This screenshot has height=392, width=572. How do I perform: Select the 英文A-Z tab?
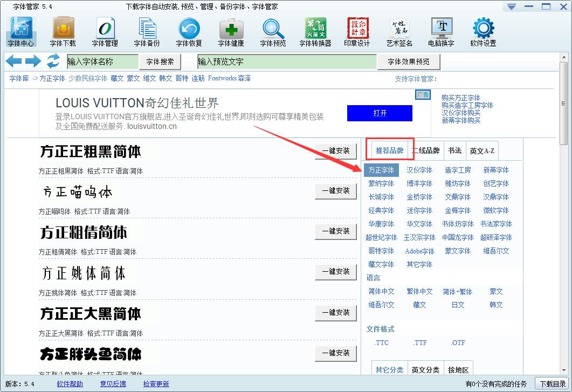pyautogui.click(x=481, y=151)
